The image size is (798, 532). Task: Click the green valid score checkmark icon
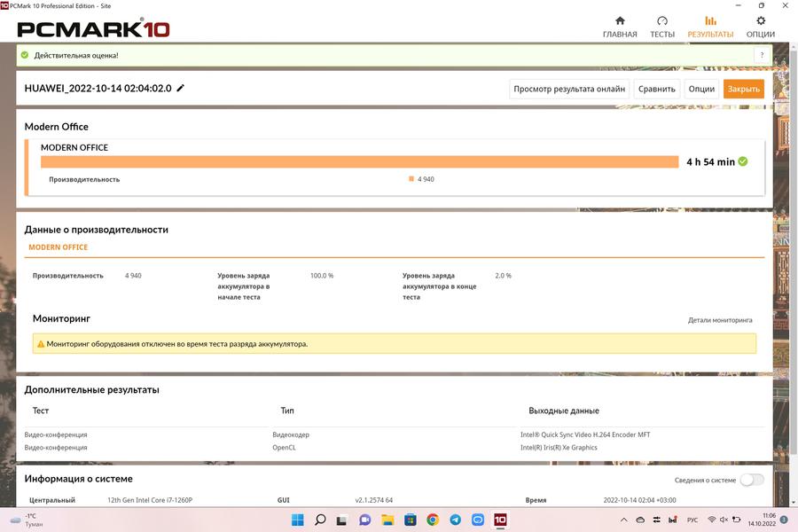tap(743, 161)
